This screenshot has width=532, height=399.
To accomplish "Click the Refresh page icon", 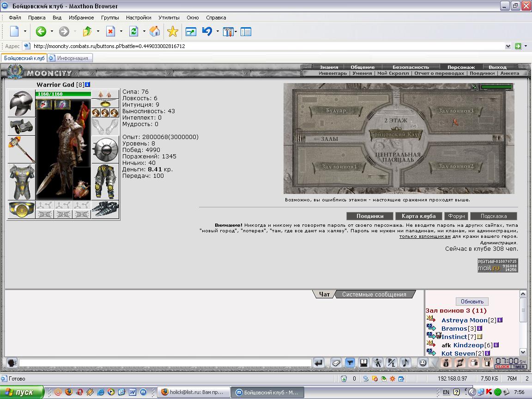I will (133, 31).
